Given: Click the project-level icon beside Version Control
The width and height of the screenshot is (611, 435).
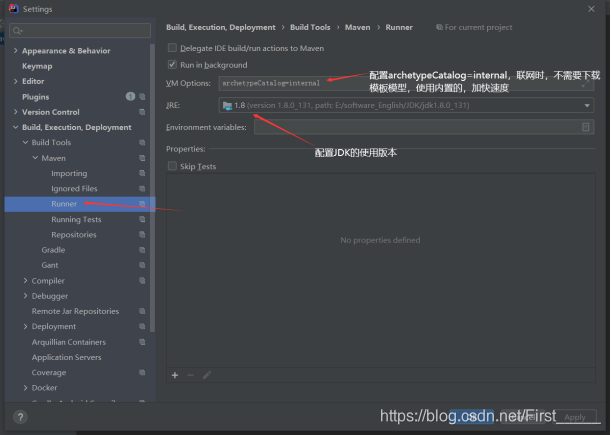Looking at the screenshot, I should point(142,112).
